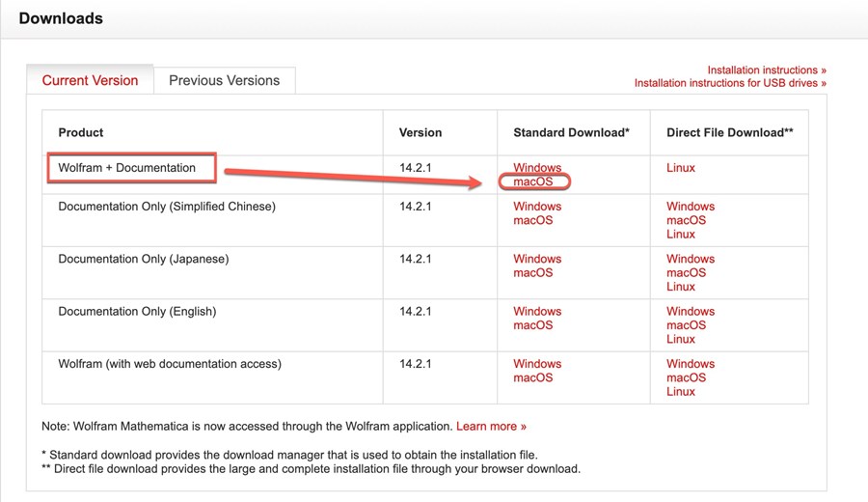Direct download English documentation for macOS
This screenshot has width=868, height=502.
tap(687, 324)
